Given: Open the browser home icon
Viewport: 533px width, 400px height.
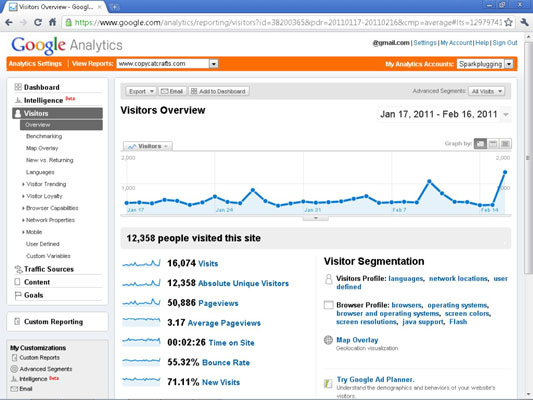Looking at the screenshot, I should click(x=52, y=22).
